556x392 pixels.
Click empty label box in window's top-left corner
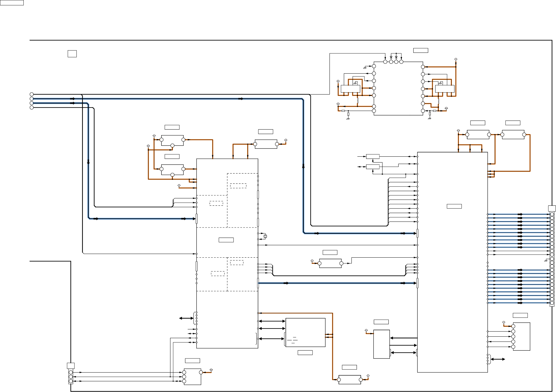click(x=12, y=3)
